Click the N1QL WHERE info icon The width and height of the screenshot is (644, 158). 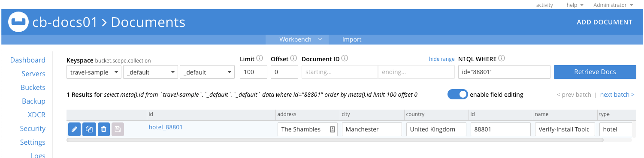[x=502, y=58]
